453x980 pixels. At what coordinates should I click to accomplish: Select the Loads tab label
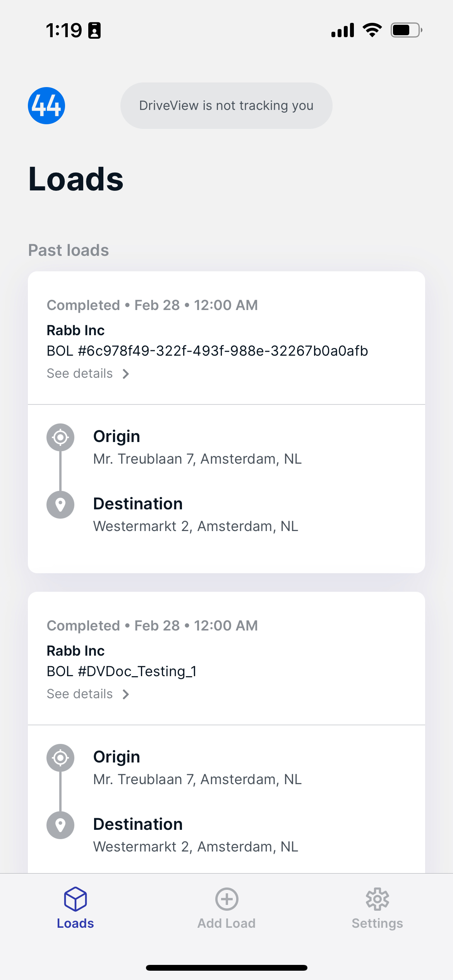[x=75, y=923]
